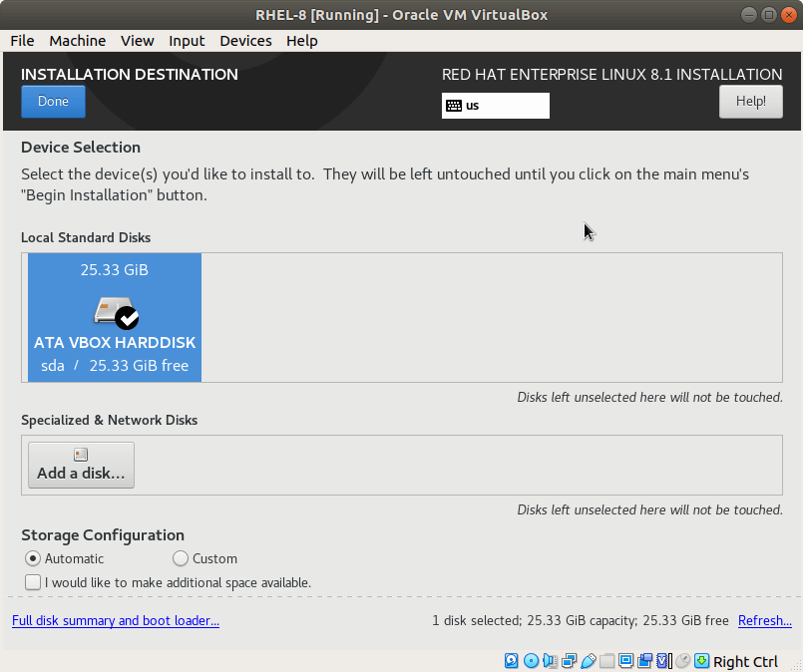
Task: Click the hard disk activity status icon
Action: click(512, 661)
